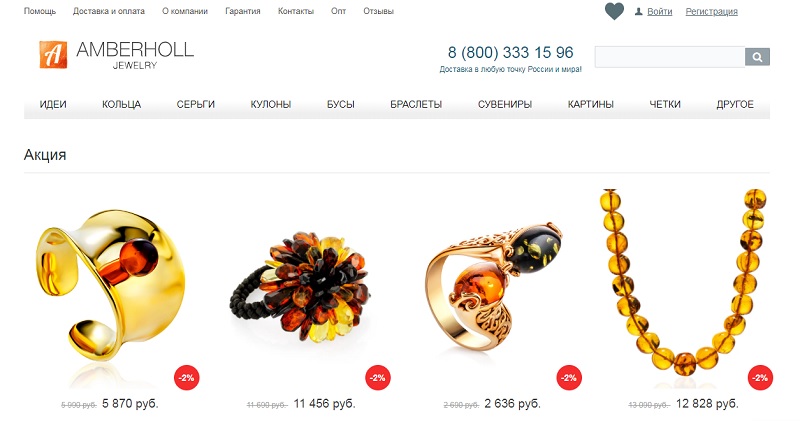Click the -2% badge on gold ring
The height and width of the screenshot is (421, 800).
coord(187,378)
